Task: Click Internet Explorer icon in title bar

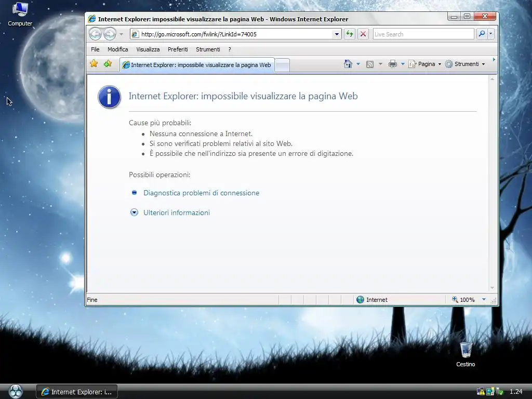Action: (x=91, y=19)
